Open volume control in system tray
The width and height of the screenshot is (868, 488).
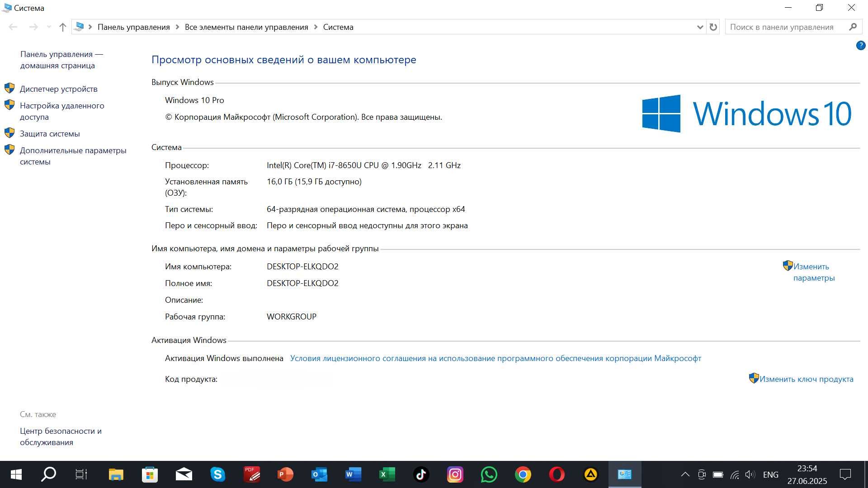coord(750,474)
